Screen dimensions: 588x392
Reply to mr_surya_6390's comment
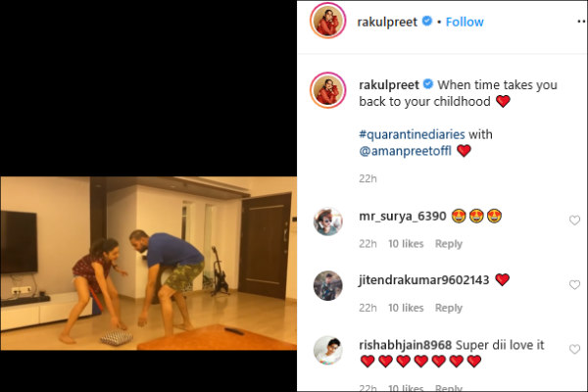[x=449, y=244]
